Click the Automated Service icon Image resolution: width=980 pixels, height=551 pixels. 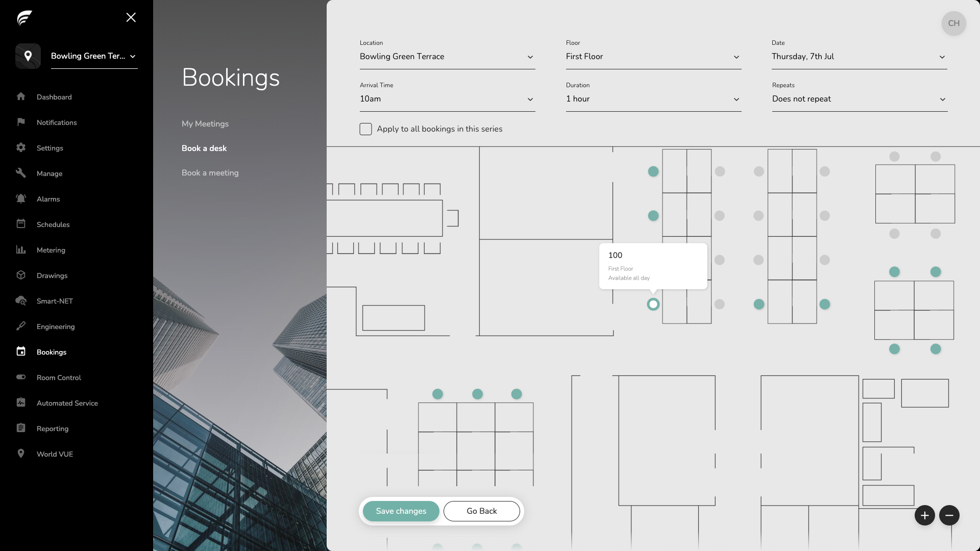pos(21,403)
